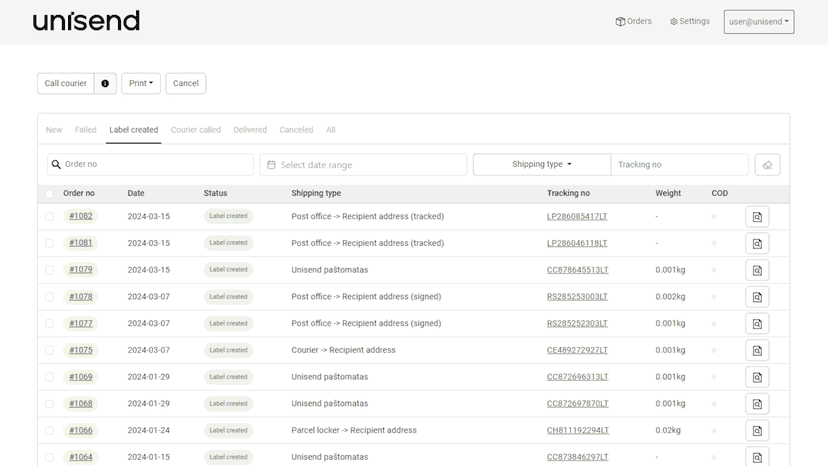Open tracking number CE489272927LT
Viewport: 828px width, 466px height.
click(577, 350)
